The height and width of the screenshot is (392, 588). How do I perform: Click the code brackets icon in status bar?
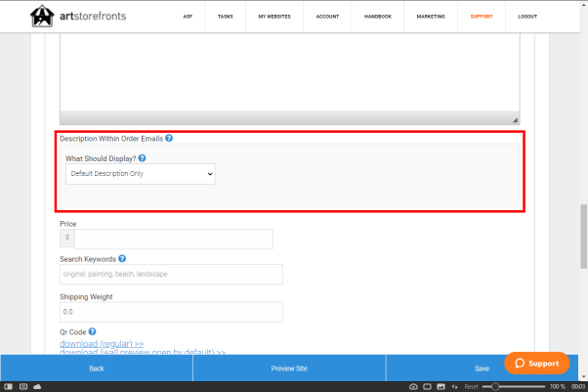[454, 387]
